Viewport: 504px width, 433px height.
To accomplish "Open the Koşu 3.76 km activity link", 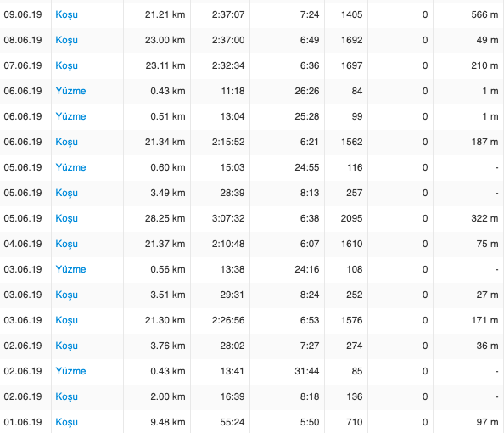I will click(x=66, y=346).
